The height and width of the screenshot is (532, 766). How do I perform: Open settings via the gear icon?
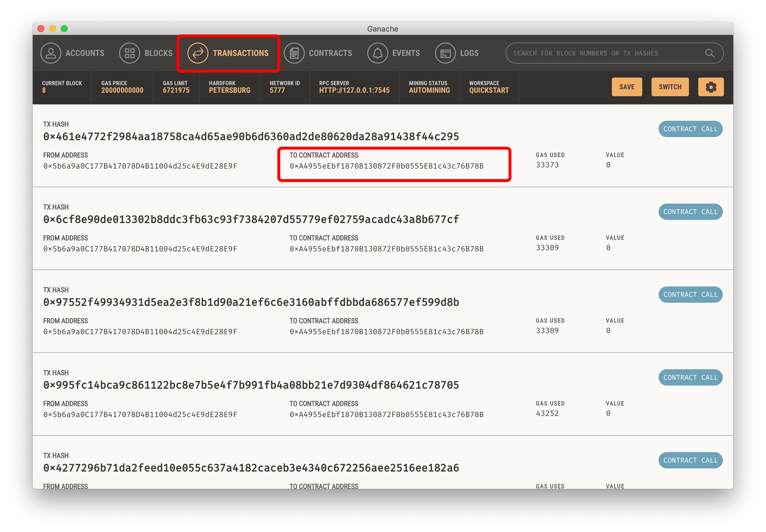(x=711, y=87)
